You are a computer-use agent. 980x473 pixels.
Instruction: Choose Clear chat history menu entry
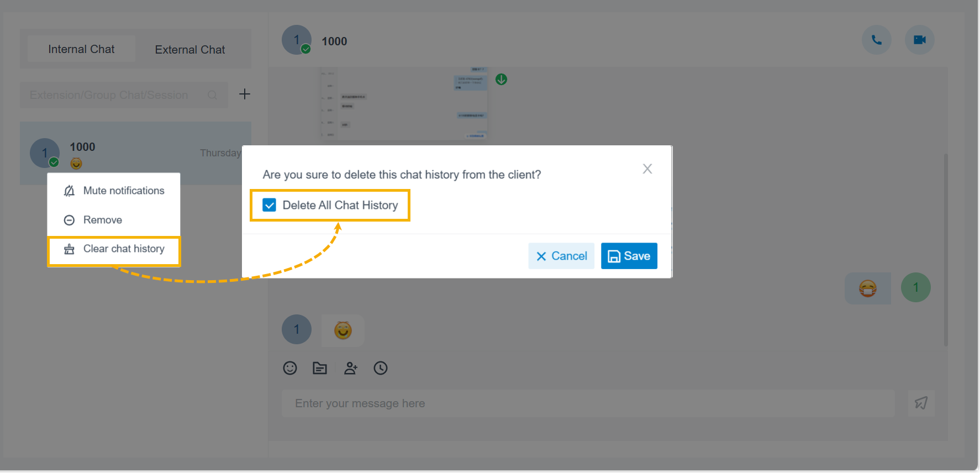(114, 249)
